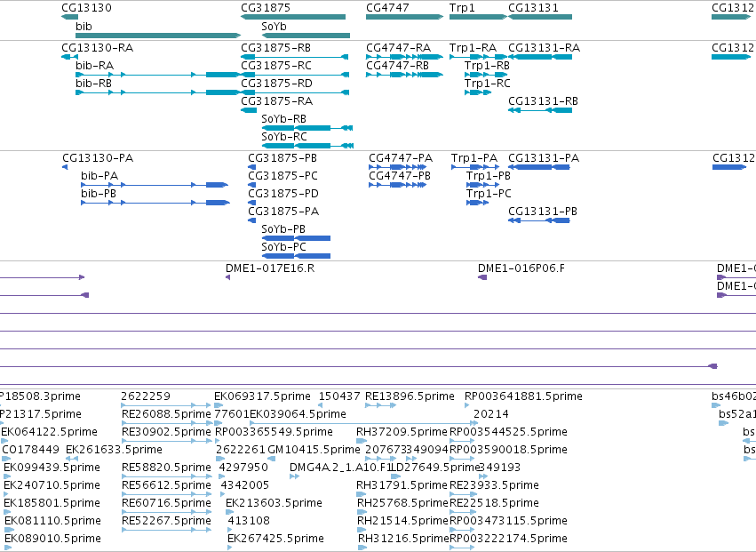Click BAC end DME1-016P06.F

521,268
